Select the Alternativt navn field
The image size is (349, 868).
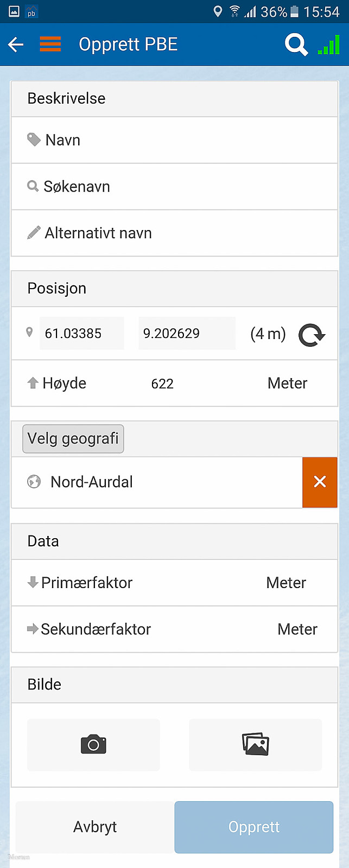[x=175, y=233]
